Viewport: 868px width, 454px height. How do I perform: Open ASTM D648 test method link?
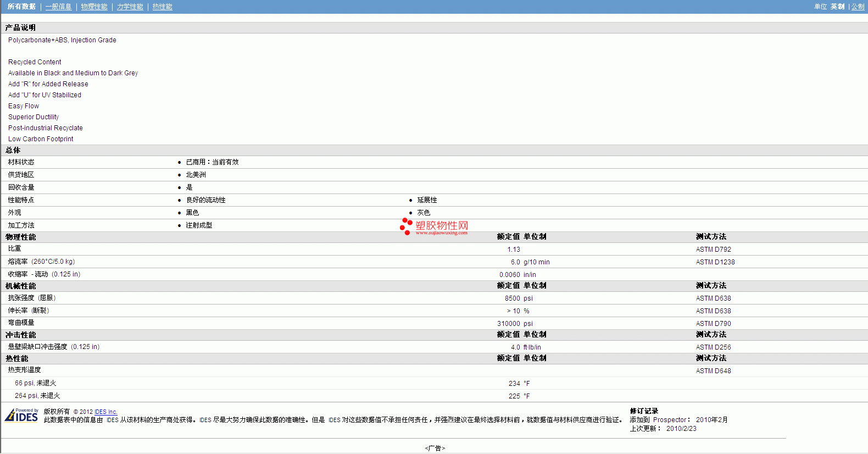tap(714, 371)
